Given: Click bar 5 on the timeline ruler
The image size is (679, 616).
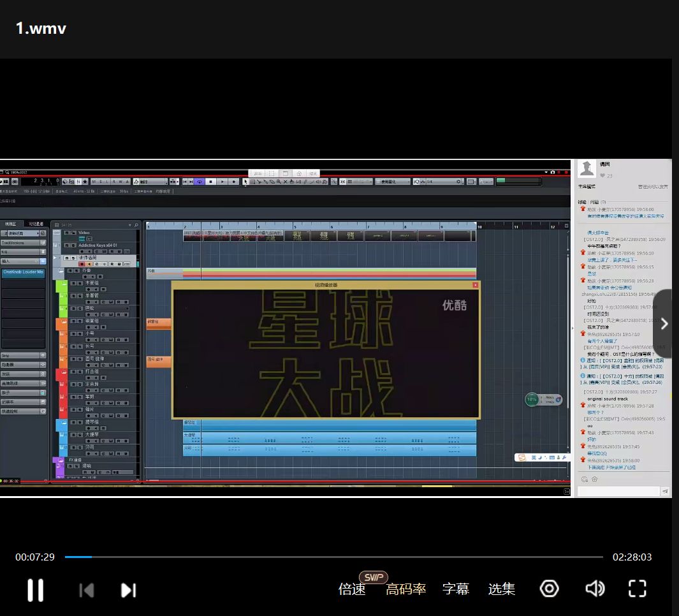Looking at the screenshot, I should (295, 226).
